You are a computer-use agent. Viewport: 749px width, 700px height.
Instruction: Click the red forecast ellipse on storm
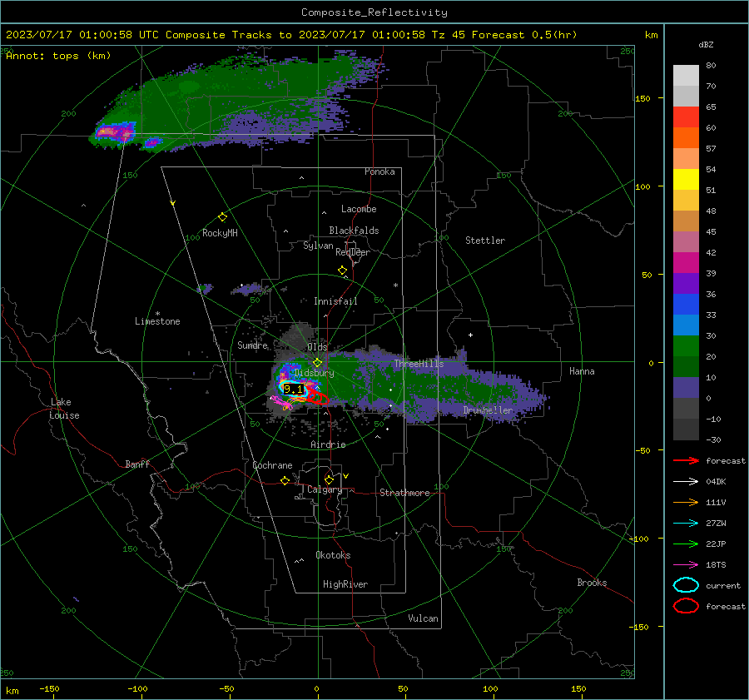318,397
